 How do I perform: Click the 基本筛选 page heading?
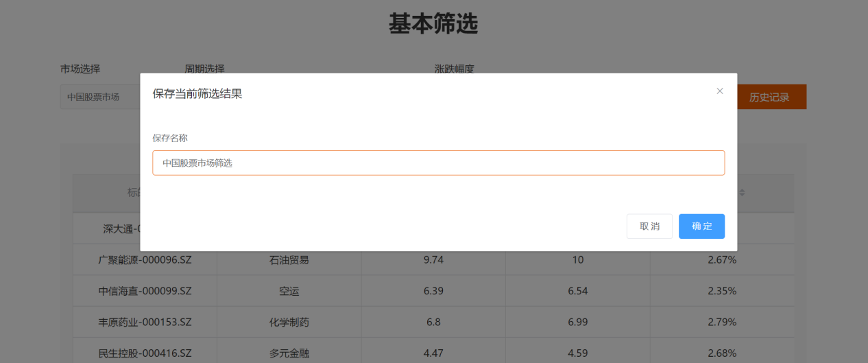(x=433, y=24)
